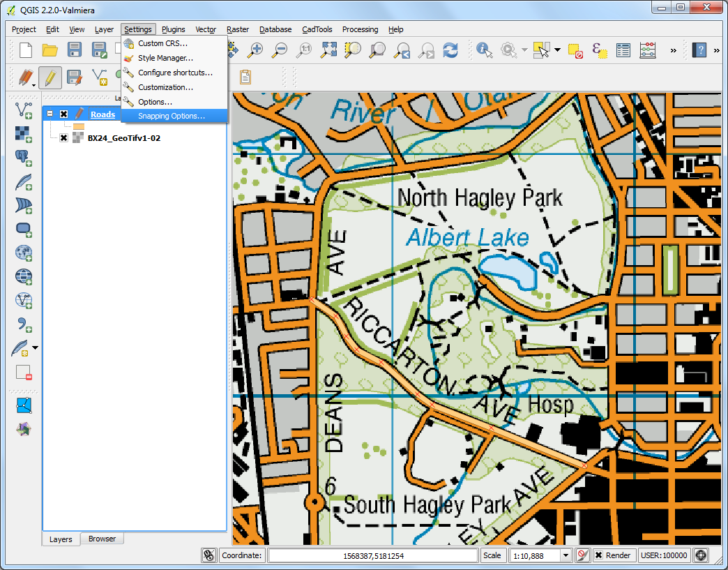Create a new project
The image size is (728, 570).
click(x=26, y=50)
